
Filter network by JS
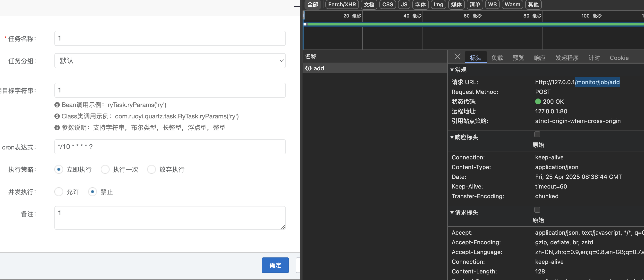[x=404, y=5]
